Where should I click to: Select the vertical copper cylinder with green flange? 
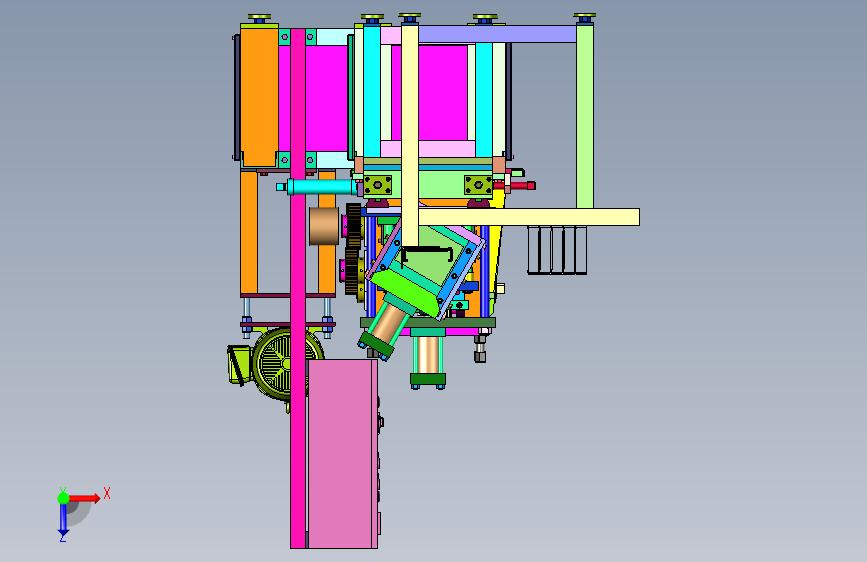[428, 358]
